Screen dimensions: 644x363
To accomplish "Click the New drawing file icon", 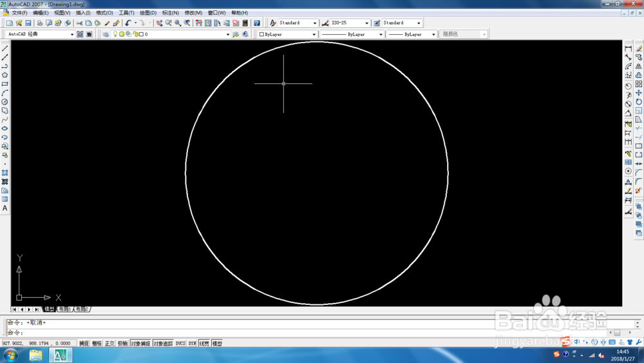I will pos(10,23).
